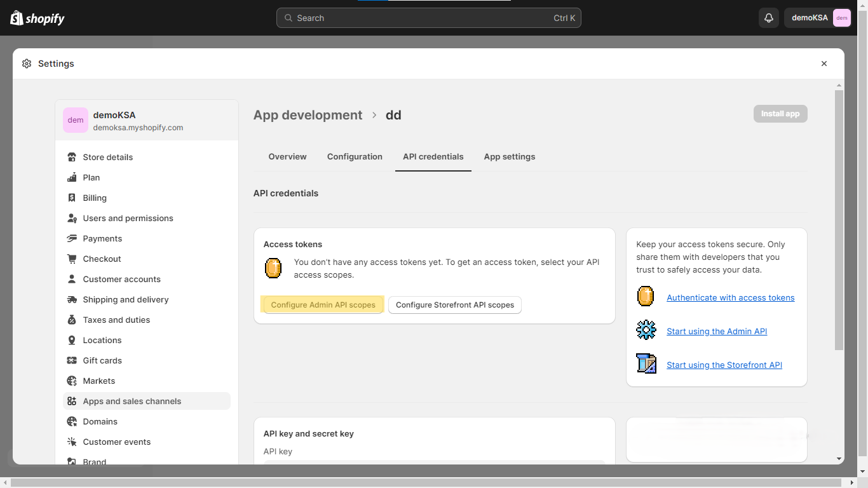Click the Shopify logo
The width and height of the screenshot is (868, 488).
click(x=37, y=18)
